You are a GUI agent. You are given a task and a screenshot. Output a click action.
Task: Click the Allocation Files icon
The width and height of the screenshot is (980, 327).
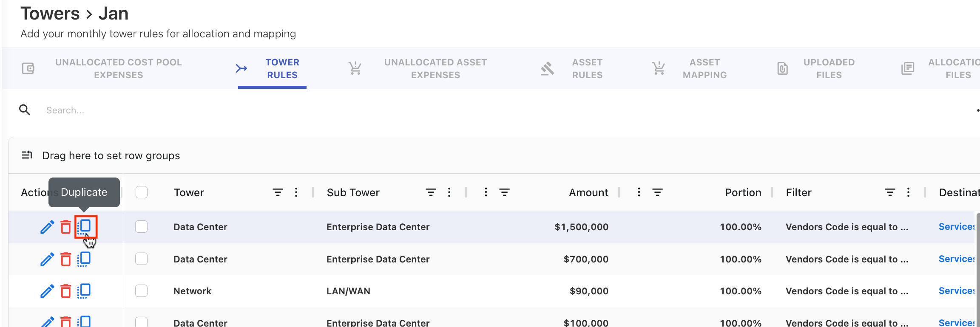(908, 68)
